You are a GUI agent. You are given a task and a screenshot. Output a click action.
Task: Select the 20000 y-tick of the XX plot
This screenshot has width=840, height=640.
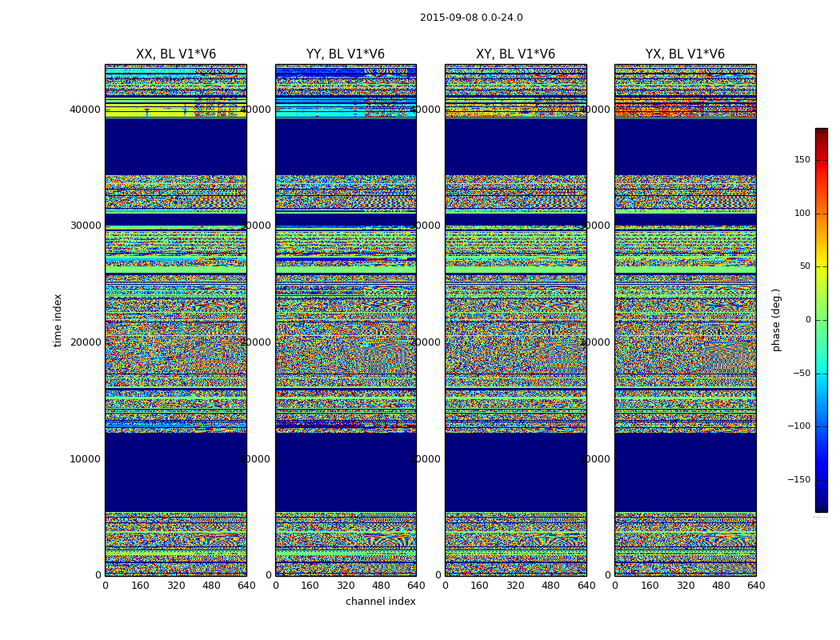(86, 342)
